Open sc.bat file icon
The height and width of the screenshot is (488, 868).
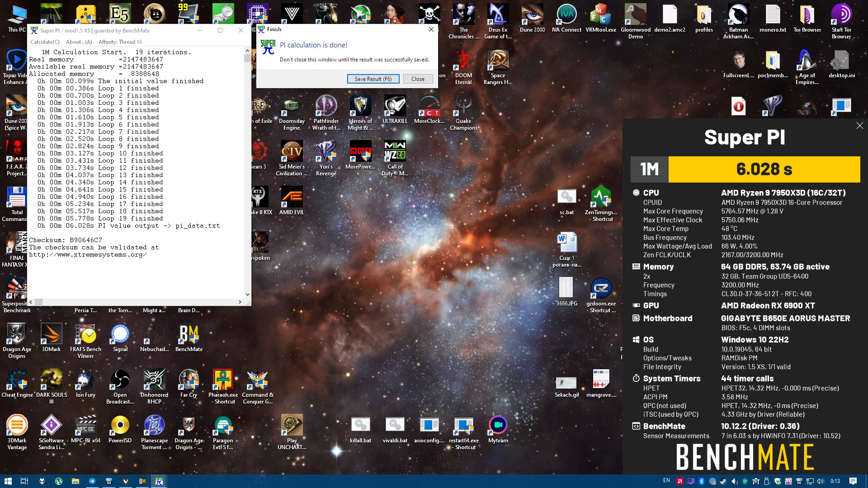point(567,201)
